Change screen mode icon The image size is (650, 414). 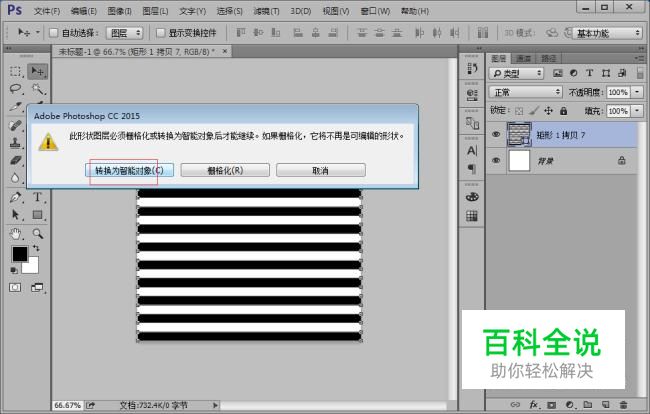(37, 288)
